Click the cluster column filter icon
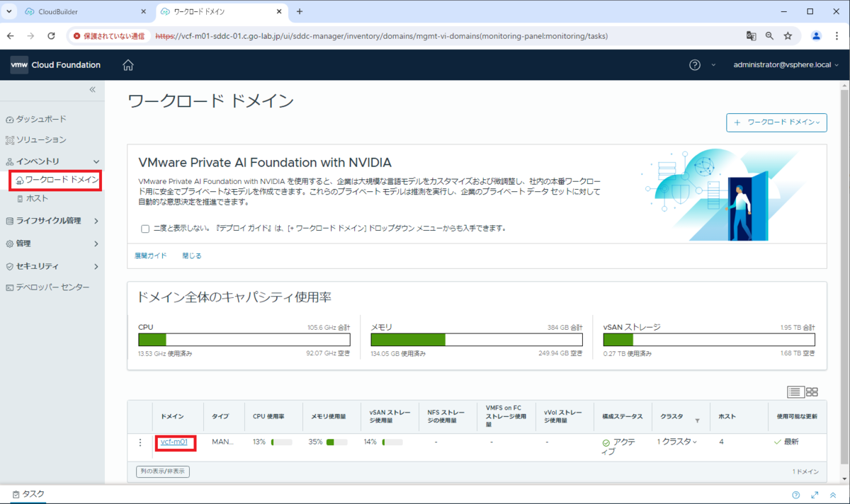The image size is (850, 504). [x=697, y=421]
